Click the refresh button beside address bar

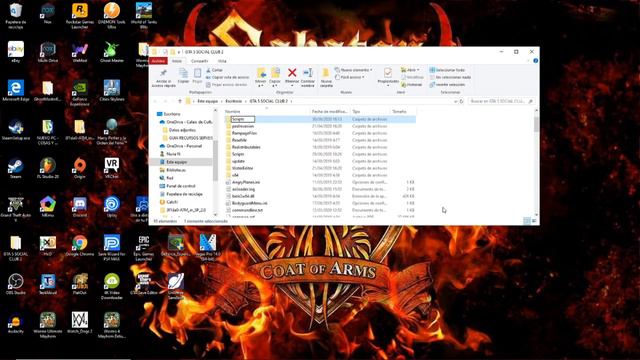(462, 101)
